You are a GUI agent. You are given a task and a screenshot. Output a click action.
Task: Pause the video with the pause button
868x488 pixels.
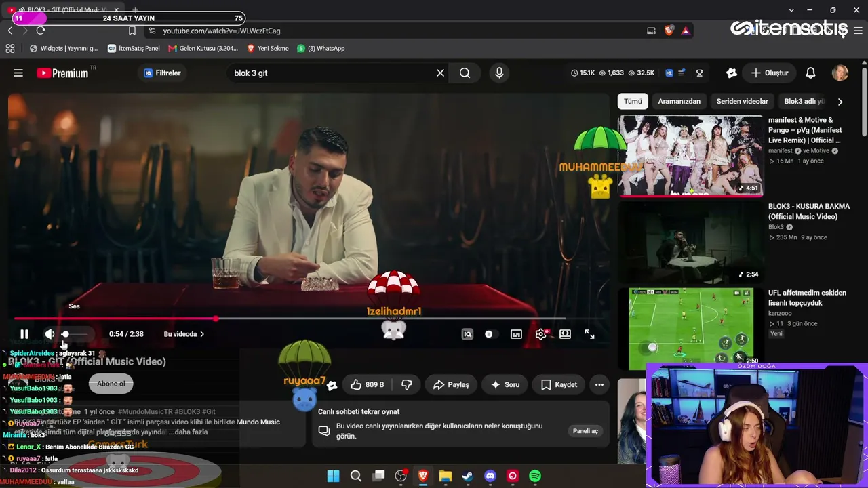(24, 334)
